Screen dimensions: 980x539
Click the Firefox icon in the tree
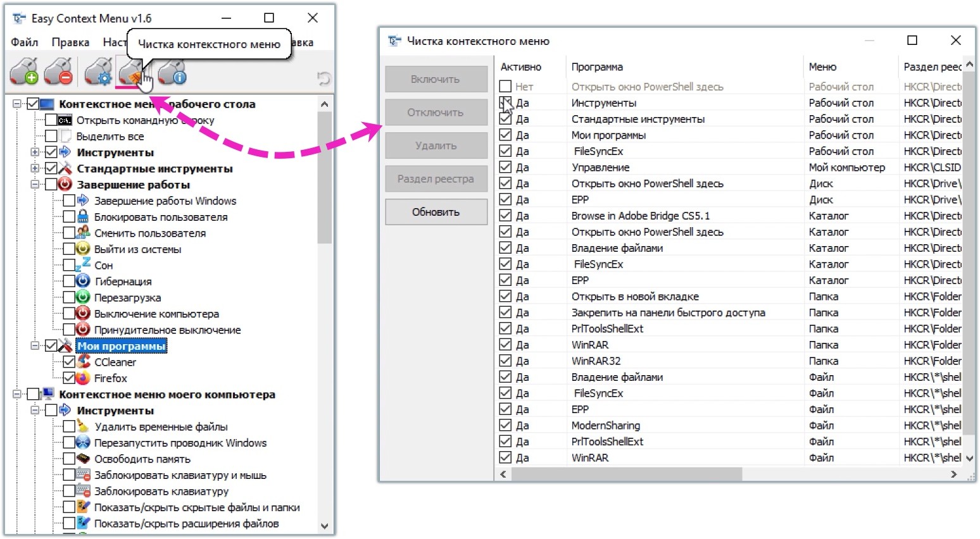[x=83, y=378]
